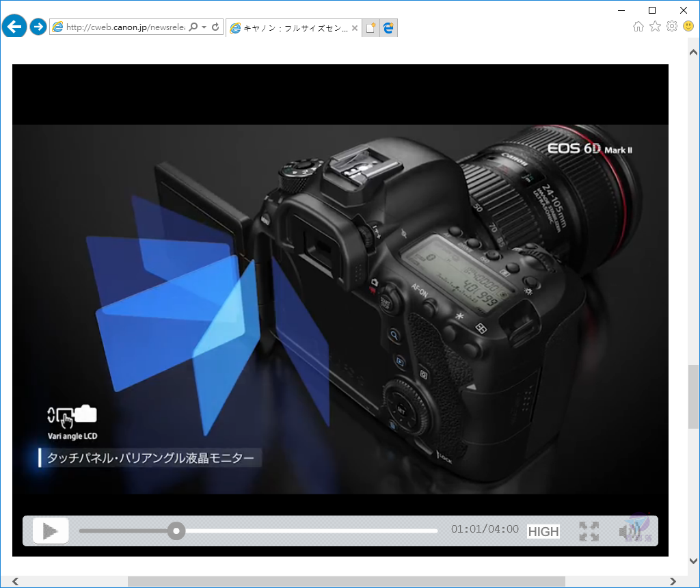Click the 01:01/04:00 time display
Image resolution: width=700 pixels, height=588 pixels.
coord(485,529)
